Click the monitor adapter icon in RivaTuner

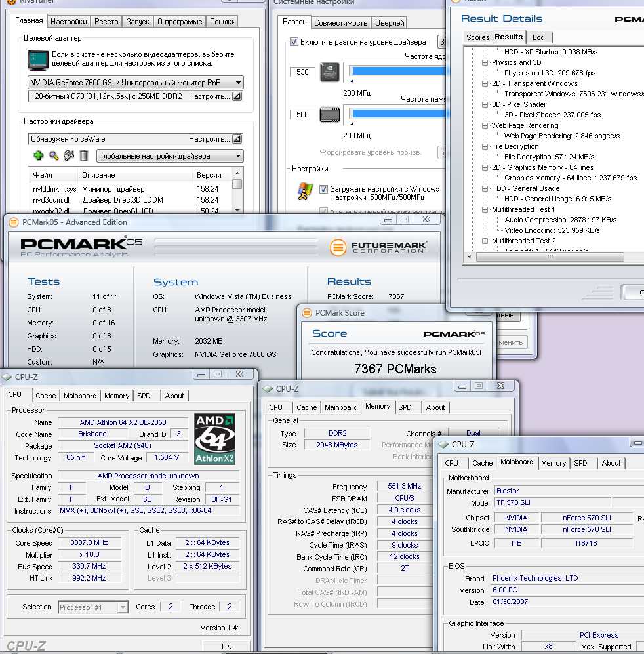click(x=37, y=60)
